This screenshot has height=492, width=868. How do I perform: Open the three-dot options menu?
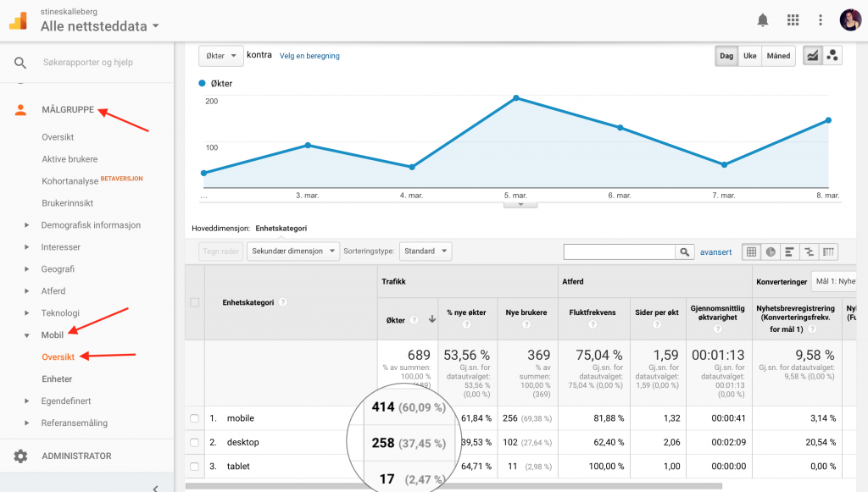click(821, 20)
